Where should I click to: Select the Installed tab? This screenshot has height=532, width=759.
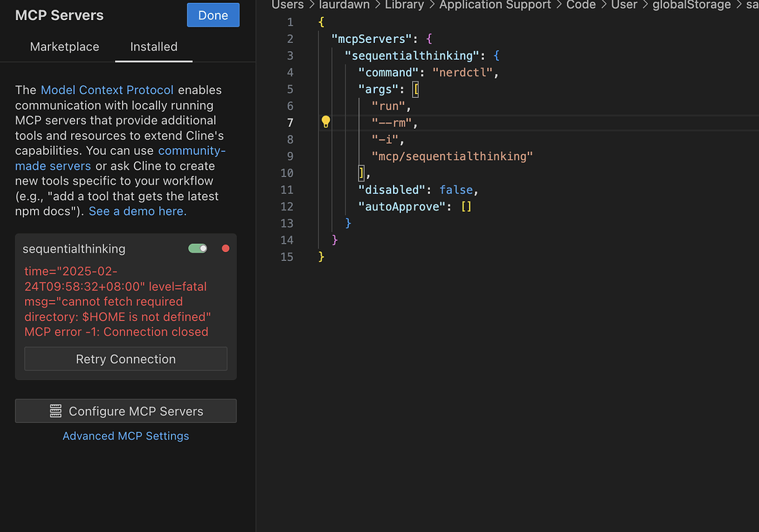point(153,47)
